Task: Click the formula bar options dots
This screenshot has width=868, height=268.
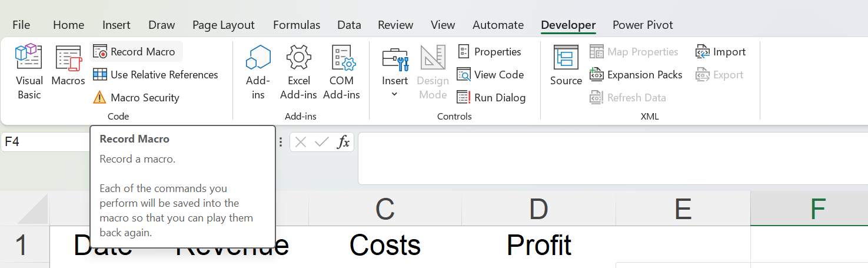Action: click(281, 142)
